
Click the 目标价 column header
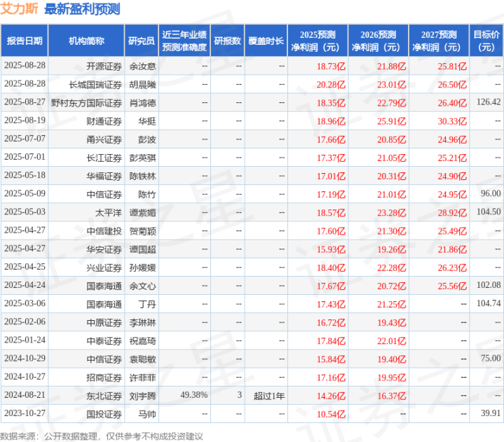486,41
